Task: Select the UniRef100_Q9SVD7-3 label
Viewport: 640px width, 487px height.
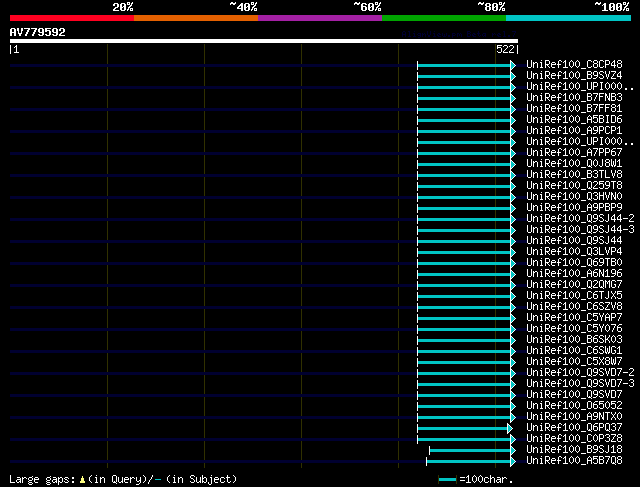Action: 580,384
